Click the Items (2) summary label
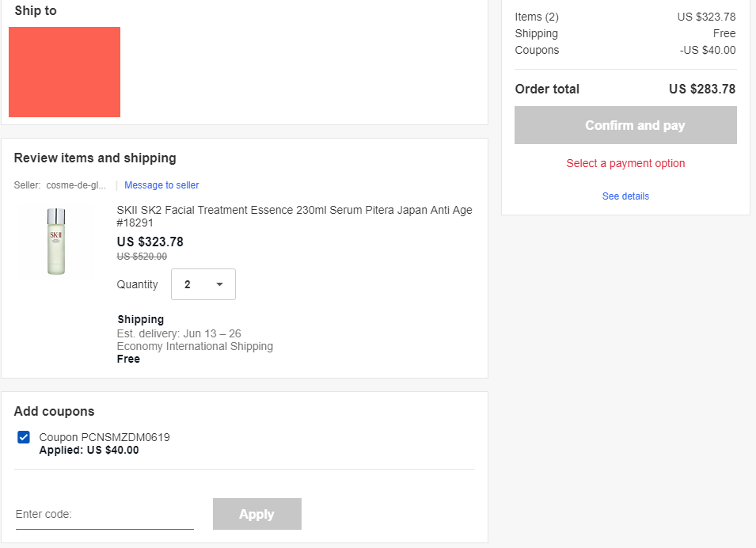The image size is (756, 548). pyautogui.click(x=537, y=17)
